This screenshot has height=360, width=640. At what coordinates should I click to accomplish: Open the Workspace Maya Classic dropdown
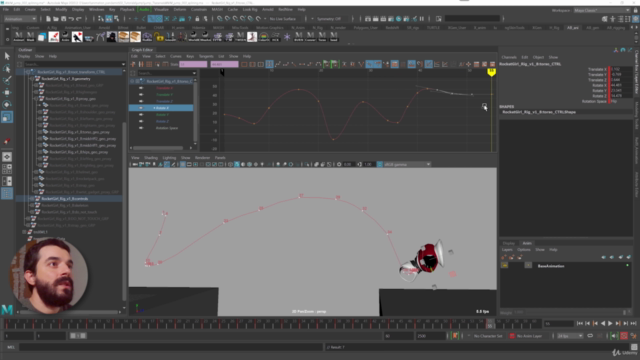click(602, 10)
